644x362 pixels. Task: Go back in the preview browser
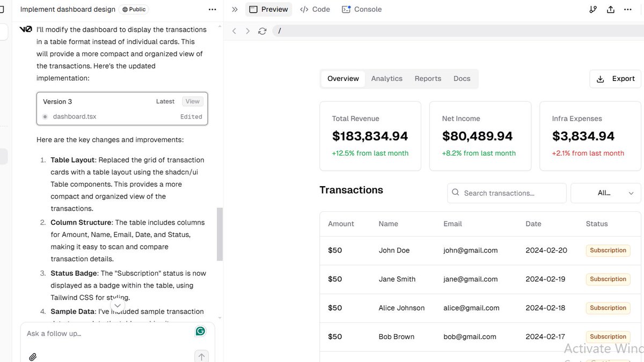234,31
